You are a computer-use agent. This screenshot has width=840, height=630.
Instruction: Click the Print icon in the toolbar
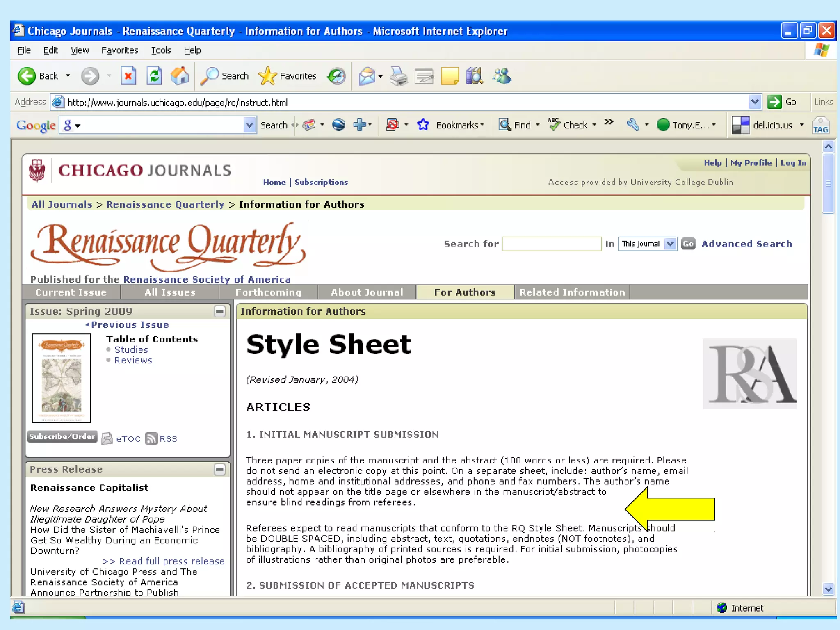pos(398,76)
